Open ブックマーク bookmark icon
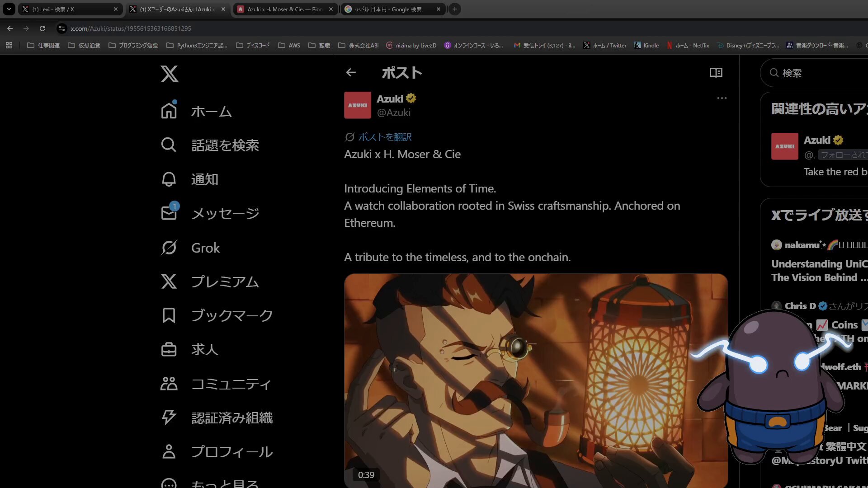 169,315
